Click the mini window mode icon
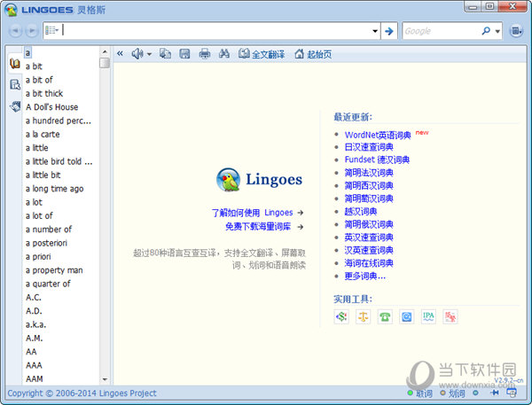 pos(512,393)
